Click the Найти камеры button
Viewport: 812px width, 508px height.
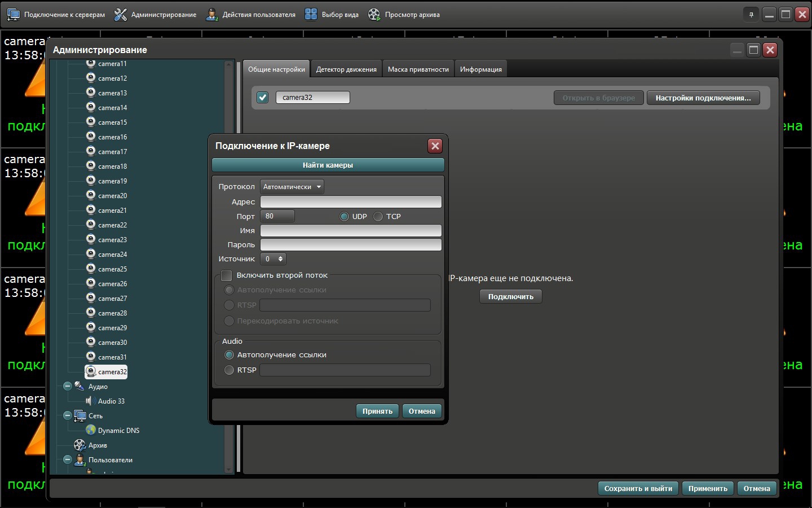pyautogui.click(x=328, y=165)
